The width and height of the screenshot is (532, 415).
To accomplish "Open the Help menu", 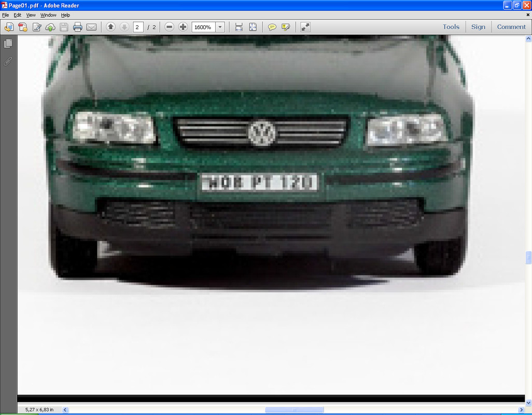I will click(65, 15).
